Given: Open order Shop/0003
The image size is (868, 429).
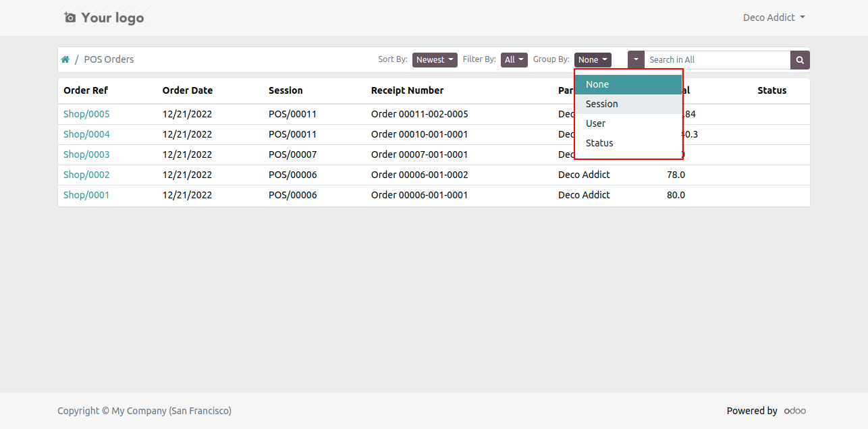Looking at the screenshot, I should coord(86,154).
